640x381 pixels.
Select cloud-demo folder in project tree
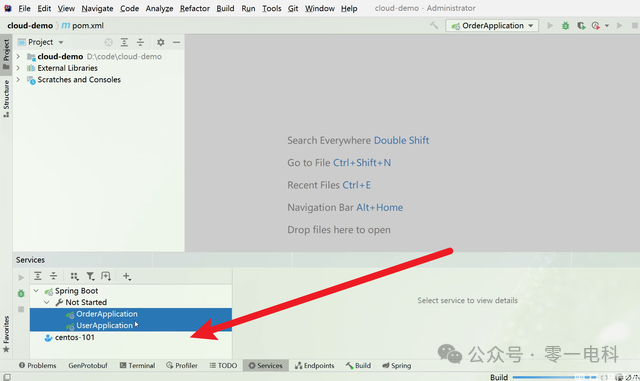point(60,56)
